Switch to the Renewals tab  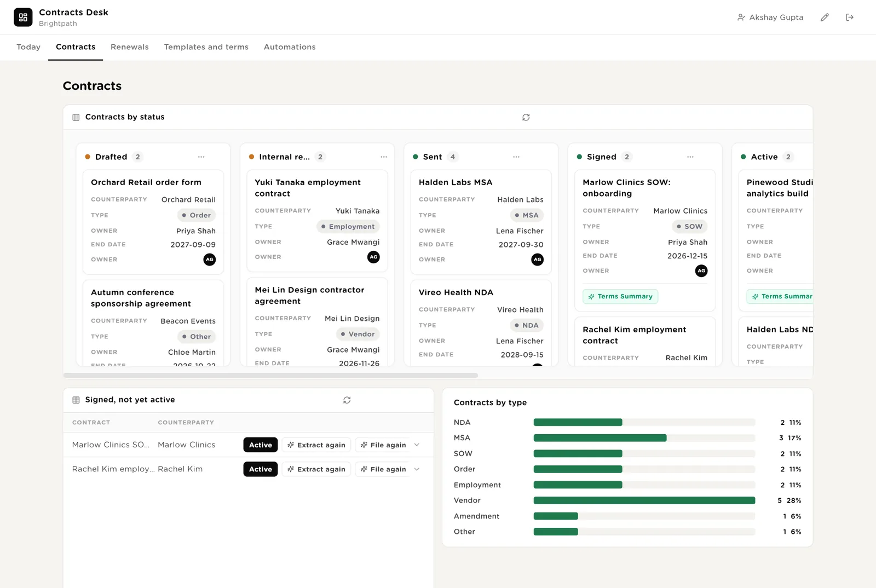[130, 47]
